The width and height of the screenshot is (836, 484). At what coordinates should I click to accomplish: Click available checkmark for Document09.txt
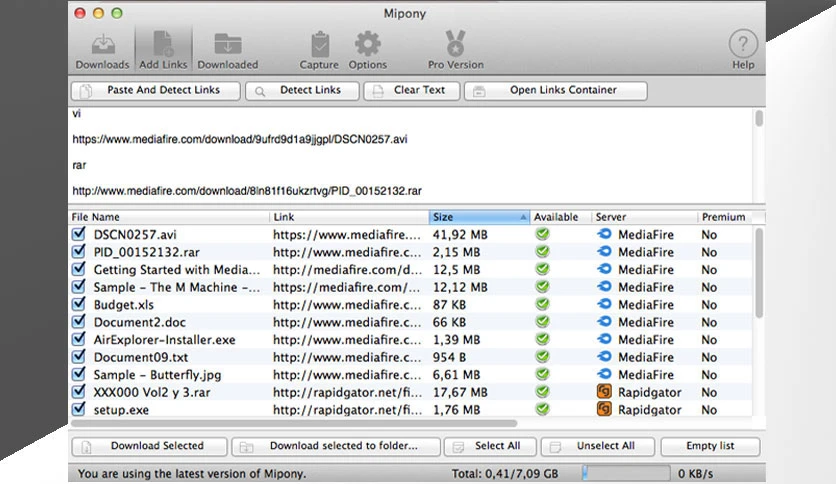(543, 357)
